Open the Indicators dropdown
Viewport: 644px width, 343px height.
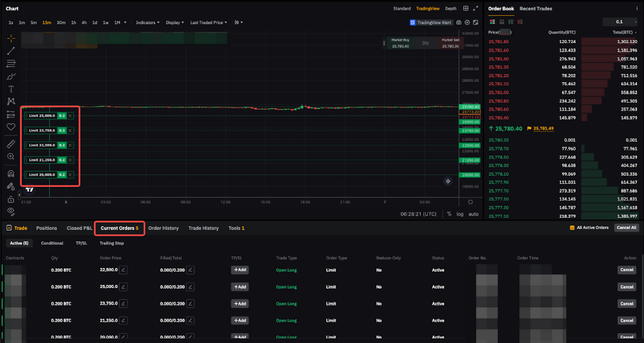point(147,22)
